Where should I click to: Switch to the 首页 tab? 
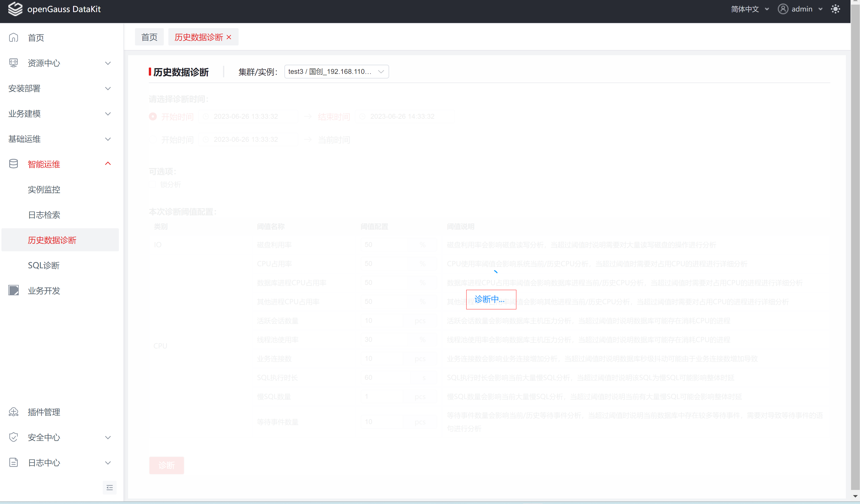click(149, 37)
